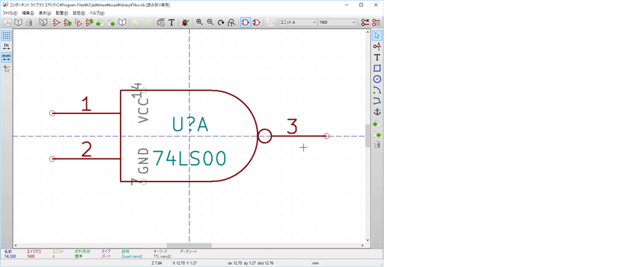Select the draw circle tool

pos(377,79)
